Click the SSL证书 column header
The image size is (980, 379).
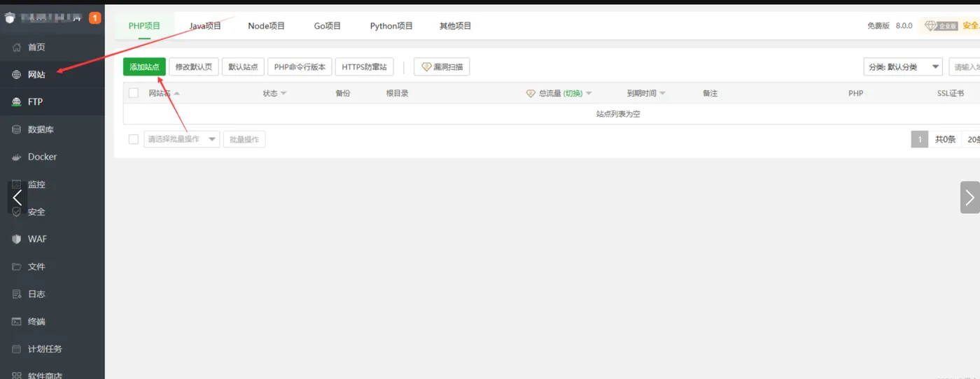tap(951, 93)
